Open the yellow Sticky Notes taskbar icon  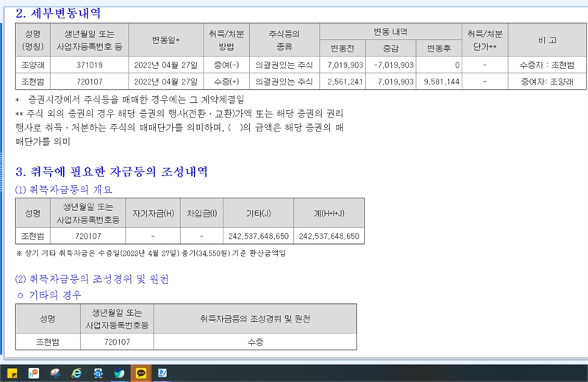click(12, 373)
